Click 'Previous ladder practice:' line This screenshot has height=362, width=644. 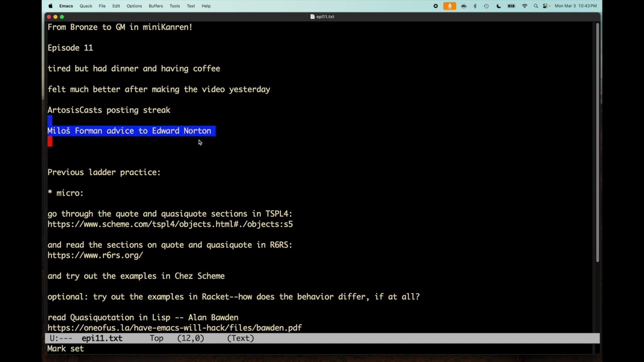coord(104,172)
